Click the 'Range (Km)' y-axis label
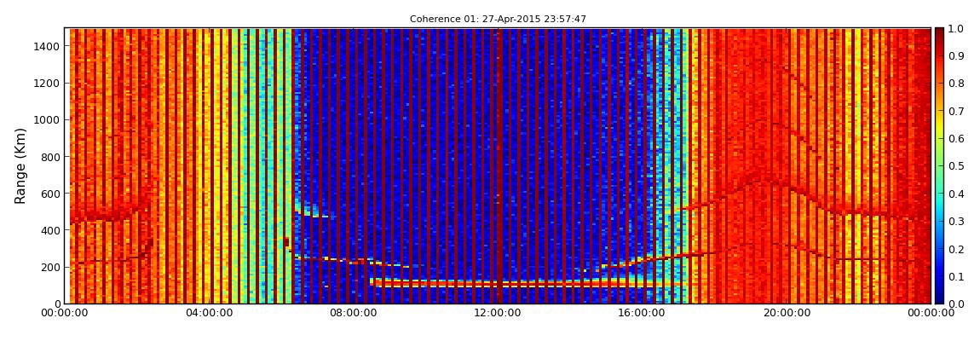This screenshot has width=980, height=347. pyautogui.click(x=20, y=165)
